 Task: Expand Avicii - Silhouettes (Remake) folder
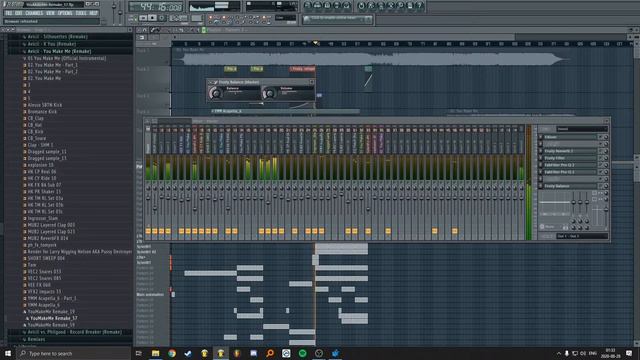pos(57,37)
